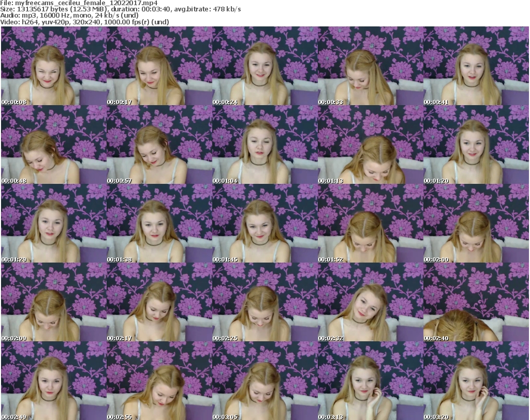The image size is (530, 420).
Task: Click the 'File:' filename header line
Action: pos(79,3)
